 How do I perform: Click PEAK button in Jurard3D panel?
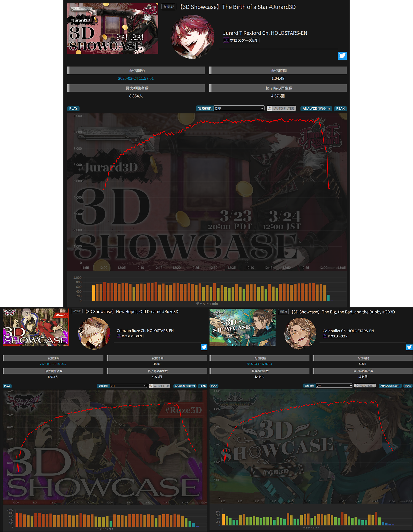pyautogui.click(x=340, y=109)
